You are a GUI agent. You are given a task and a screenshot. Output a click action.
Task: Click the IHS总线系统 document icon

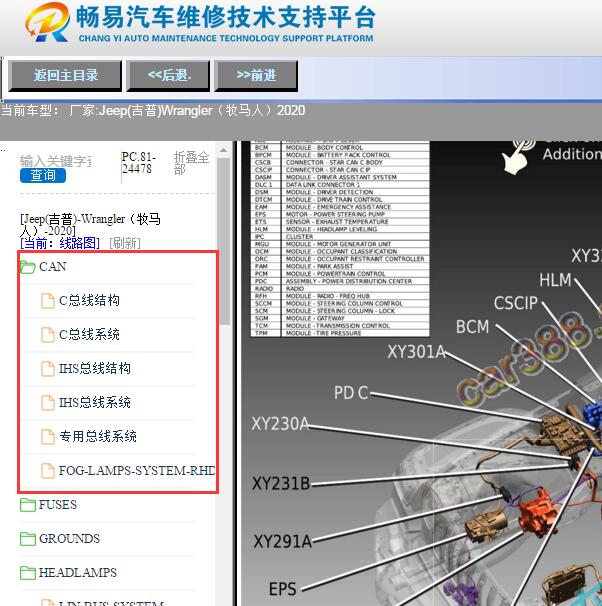click(48, 403)
